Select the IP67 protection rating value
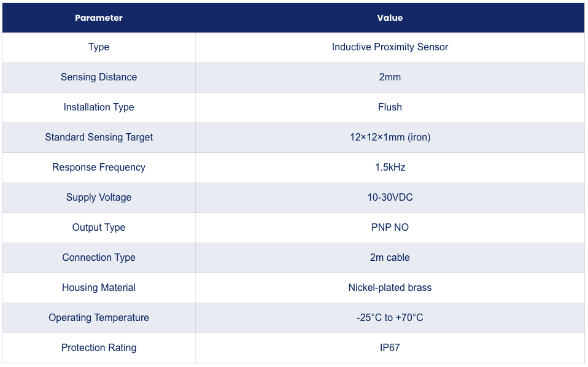588x367 pixels. point(390,347)
